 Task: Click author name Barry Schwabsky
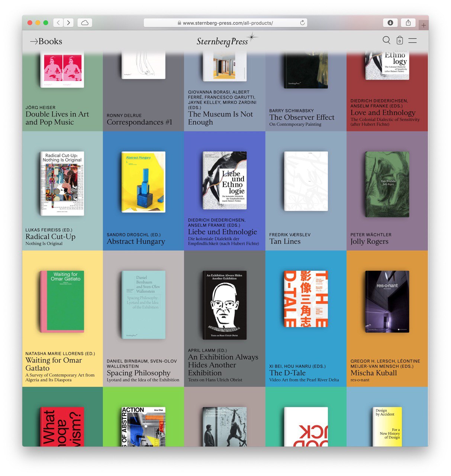pos(291,110)
